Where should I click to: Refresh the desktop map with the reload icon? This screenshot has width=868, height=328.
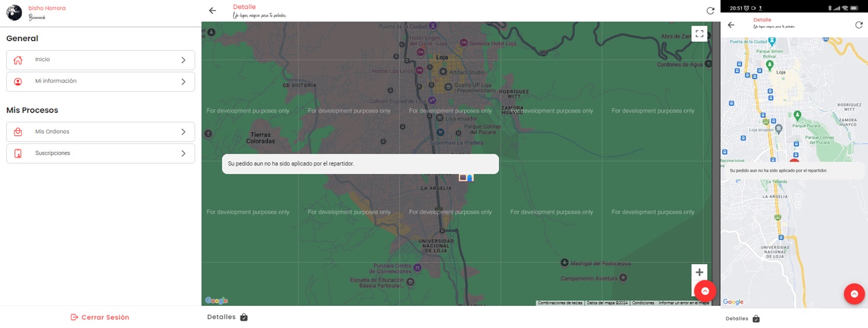tap(710, 10)
